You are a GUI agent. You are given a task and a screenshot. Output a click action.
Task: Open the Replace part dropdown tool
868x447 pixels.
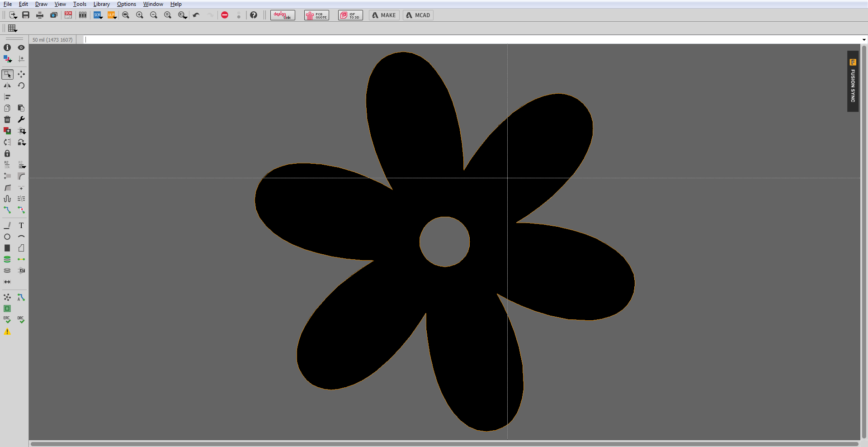[x=22, y=131]
